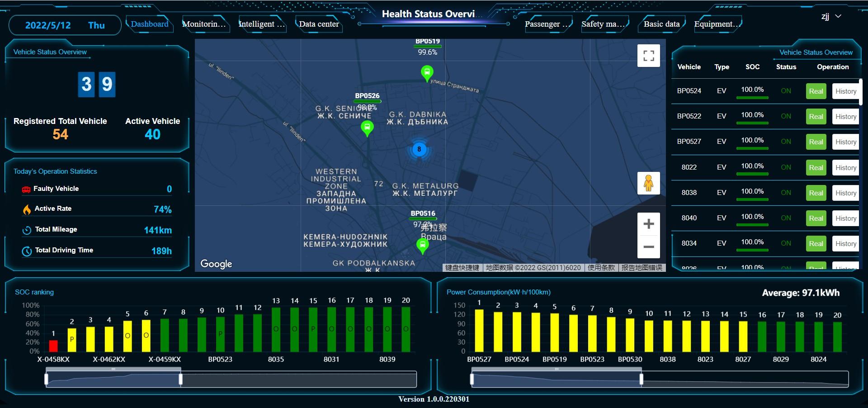
Task: Click right handle of SOC ranking slider
Action: pos(181,379)
